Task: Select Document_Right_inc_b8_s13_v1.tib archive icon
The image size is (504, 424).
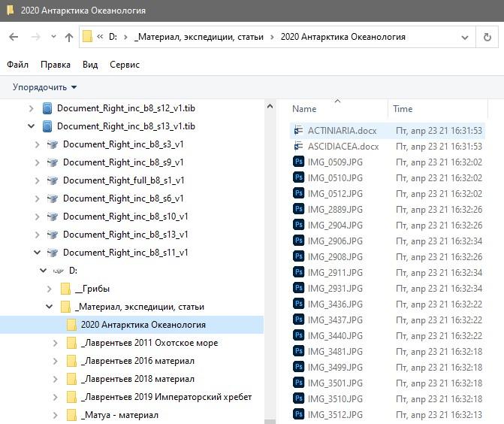Action: click(x=47, y=126)
